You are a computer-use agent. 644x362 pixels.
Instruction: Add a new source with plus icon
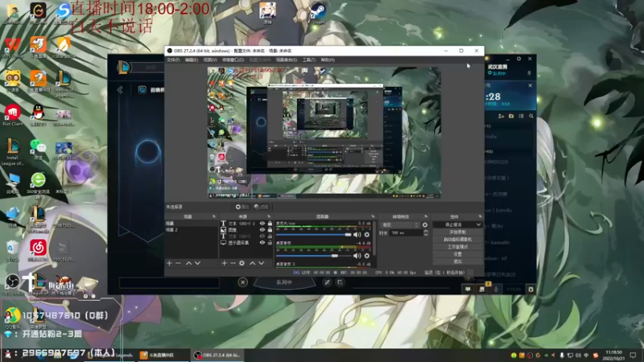pyautogui.click(x=225, y=263)
